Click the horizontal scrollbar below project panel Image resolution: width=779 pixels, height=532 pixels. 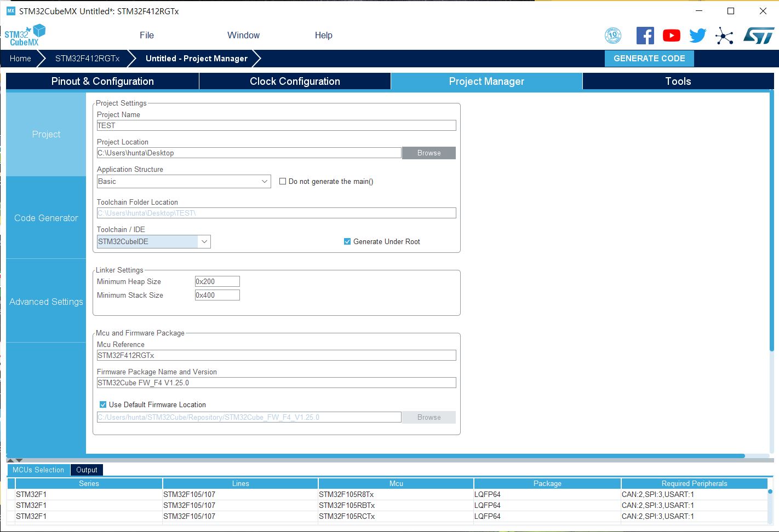tap(376, 455)
